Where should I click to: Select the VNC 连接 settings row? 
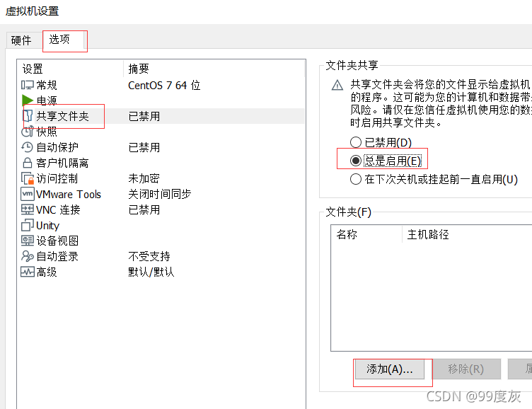(161, 209)
